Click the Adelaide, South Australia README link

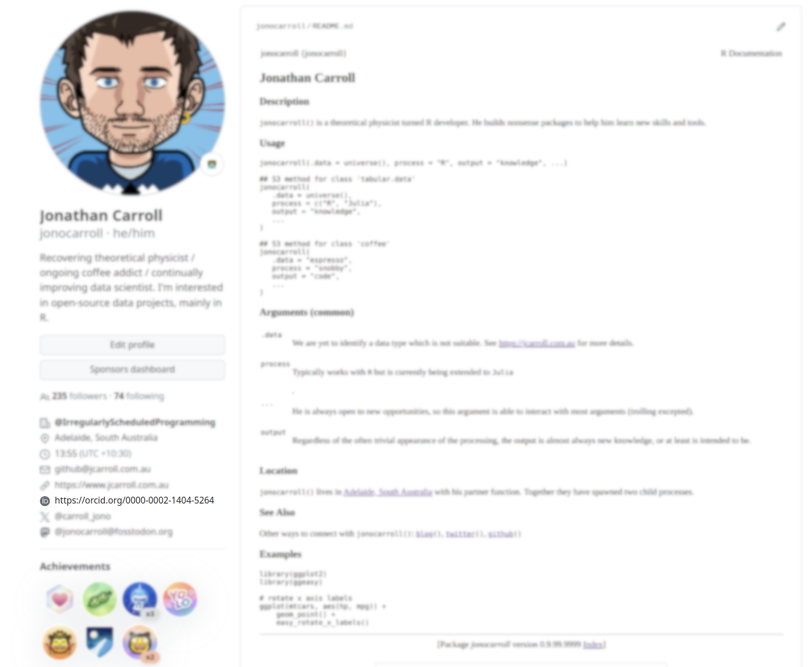[x=388, y=492]
